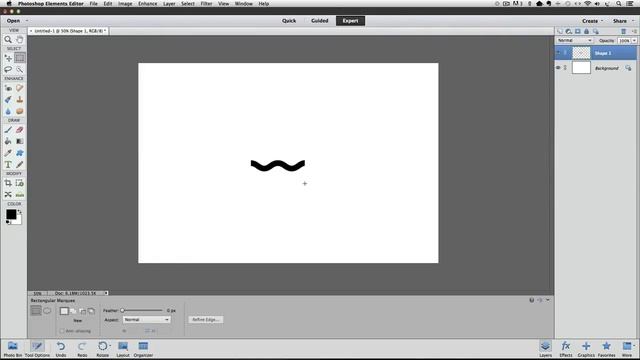This screenshot has height=360, width=640.
Task: Choose New selection mode
Action: (x=64, y=311)
